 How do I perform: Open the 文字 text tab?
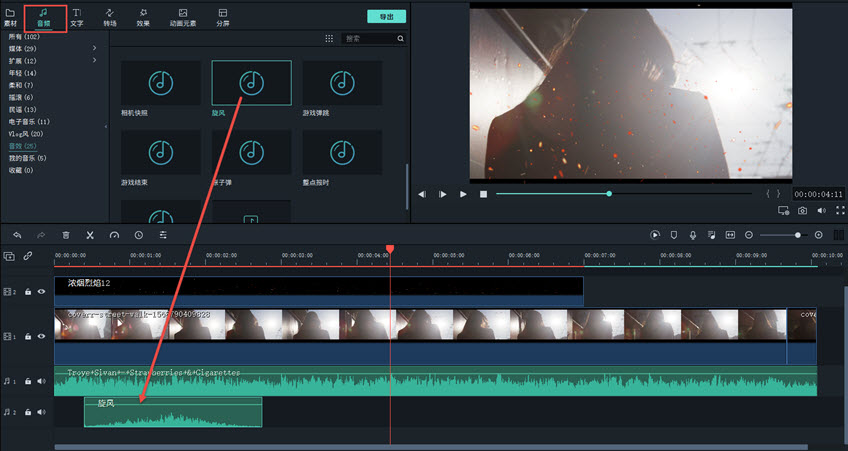click(x=77, y=16)
